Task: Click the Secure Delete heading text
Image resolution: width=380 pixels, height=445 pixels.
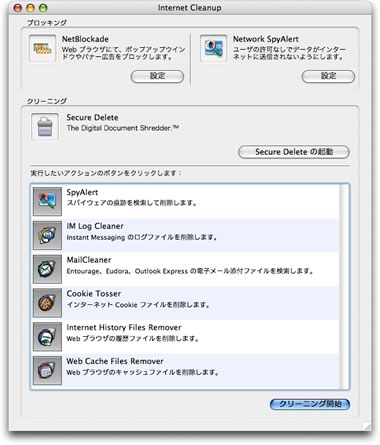Action: click(92, 117)
